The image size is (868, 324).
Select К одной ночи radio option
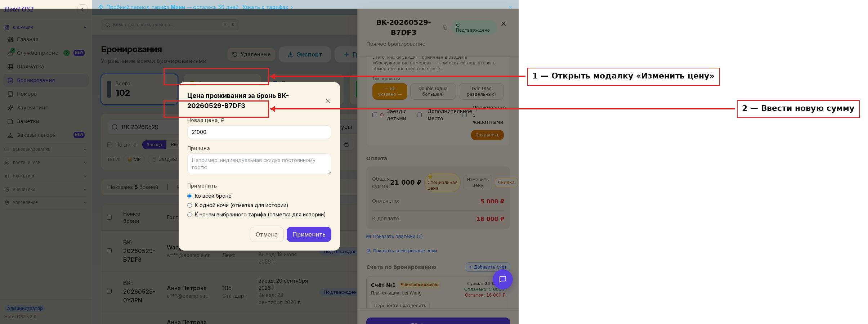tap(190, 205)
